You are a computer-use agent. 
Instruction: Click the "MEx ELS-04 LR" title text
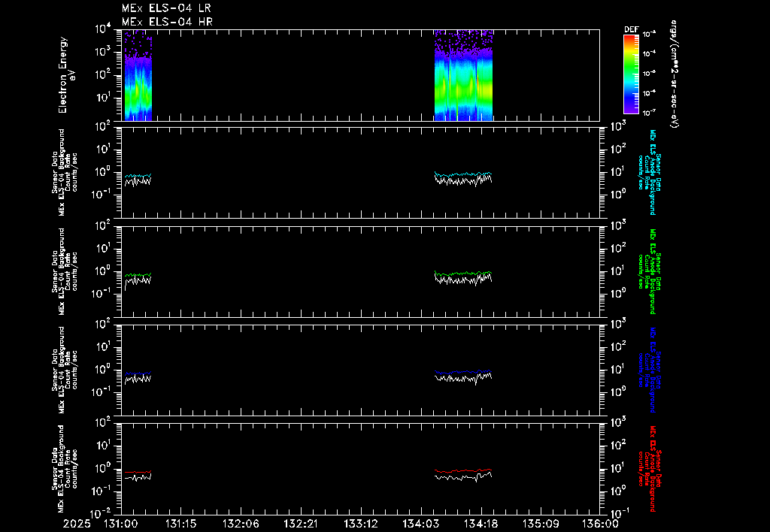(166, 8)
